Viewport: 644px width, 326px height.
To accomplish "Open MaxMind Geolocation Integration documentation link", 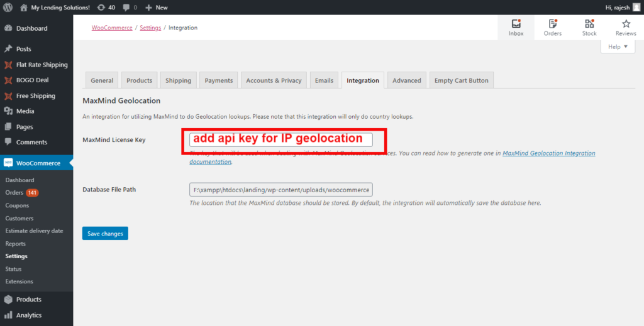I will [x=548, y=153].
